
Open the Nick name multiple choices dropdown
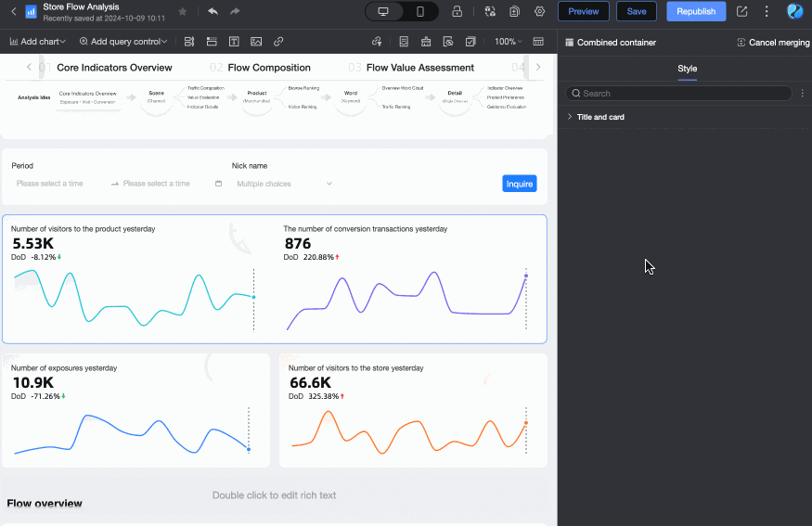pos(284,184)
